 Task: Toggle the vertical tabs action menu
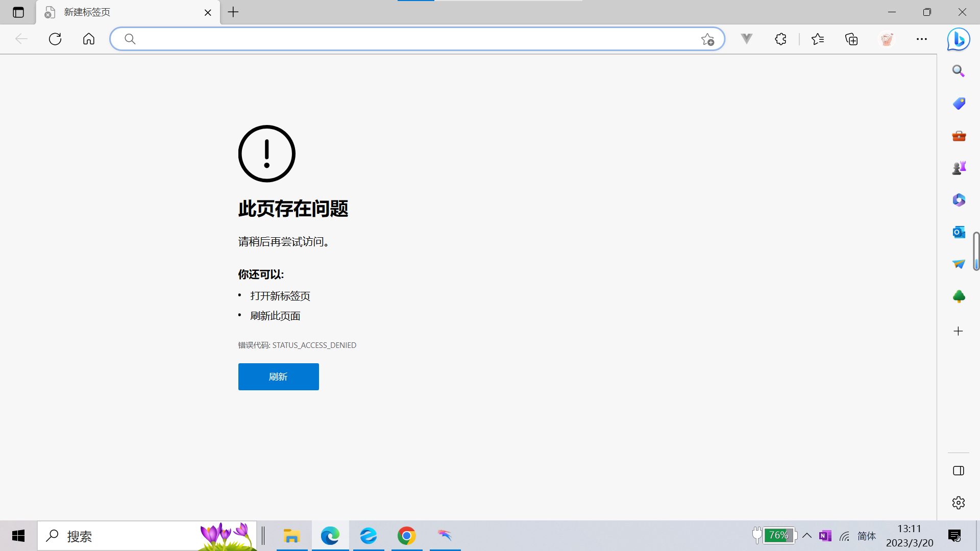(x=18, y=12)
